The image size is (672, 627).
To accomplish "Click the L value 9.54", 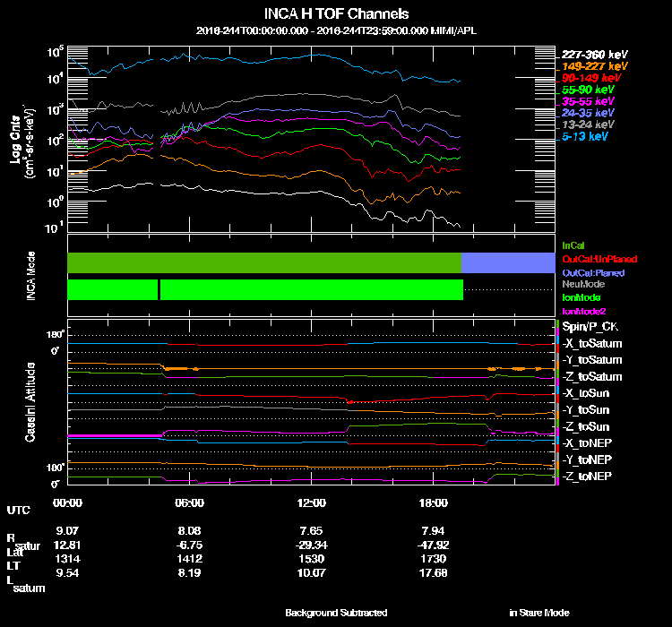I will pos(67,572).
